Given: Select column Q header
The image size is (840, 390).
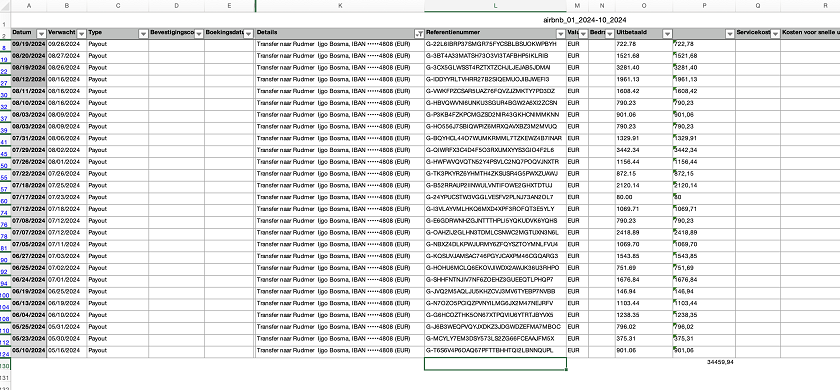Looking at the screenshot, I should tap(758, 5).
